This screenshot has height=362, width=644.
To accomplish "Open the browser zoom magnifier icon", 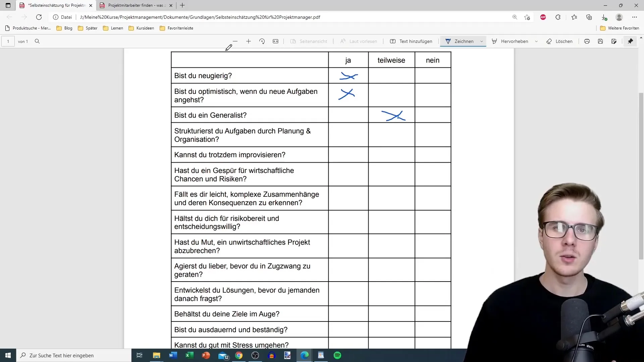I will coord(515,17).
